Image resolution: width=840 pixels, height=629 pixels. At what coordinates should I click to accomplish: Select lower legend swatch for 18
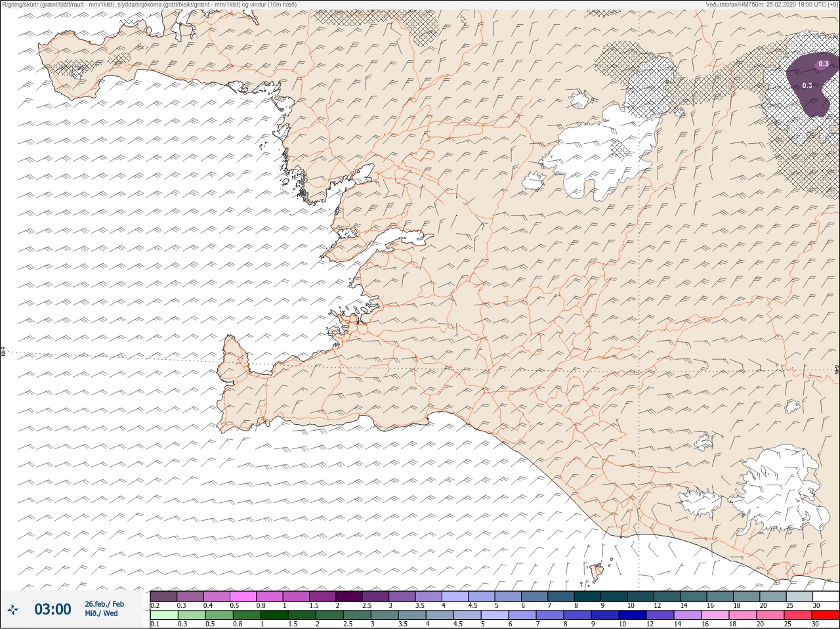pyautogui.click(x=743, y=615)
